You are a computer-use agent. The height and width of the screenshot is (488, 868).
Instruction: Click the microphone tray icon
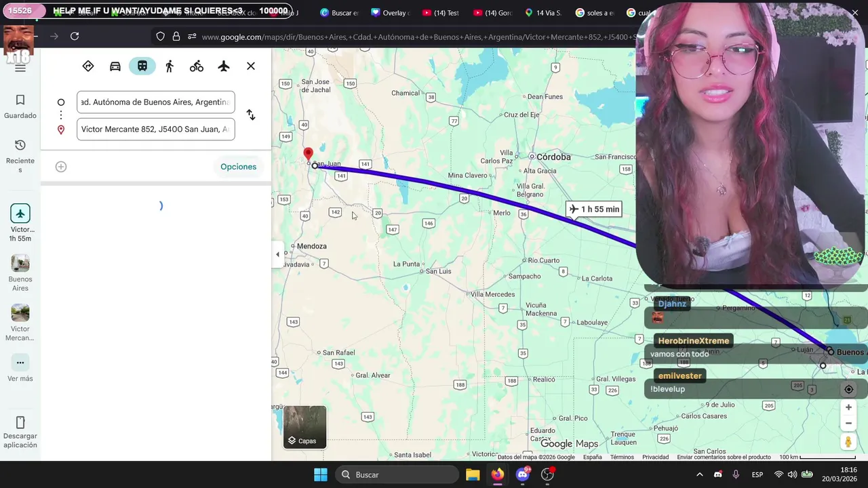pyautogui.click(x=736, y=474)
